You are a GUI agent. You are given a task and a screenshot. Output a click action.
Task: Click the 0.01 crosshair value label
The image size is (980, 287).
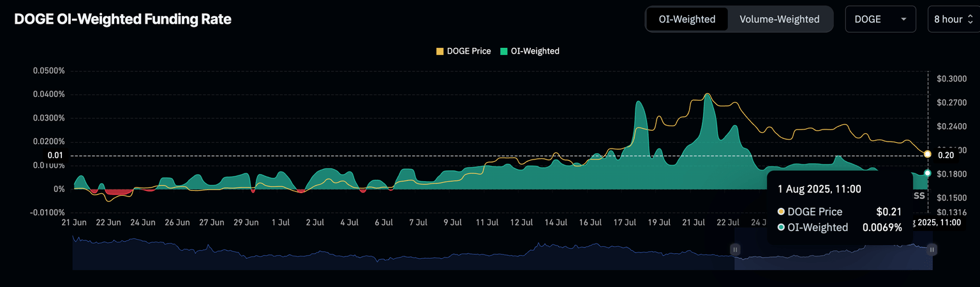coord(56,156)
